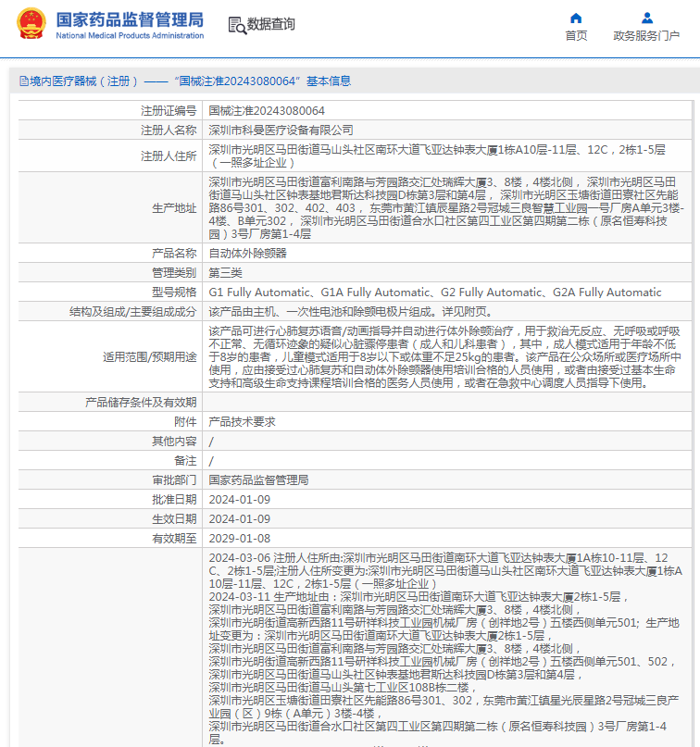Click the 生产地址 address text
This screenshot has width=700, height=747.
pyautogui.click(x=446, y=207)
